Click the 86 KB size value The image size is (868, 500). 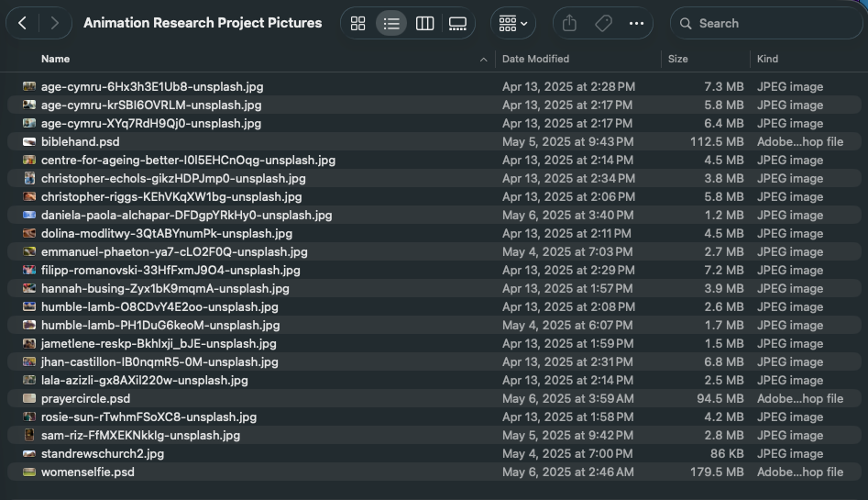point(727,453)
